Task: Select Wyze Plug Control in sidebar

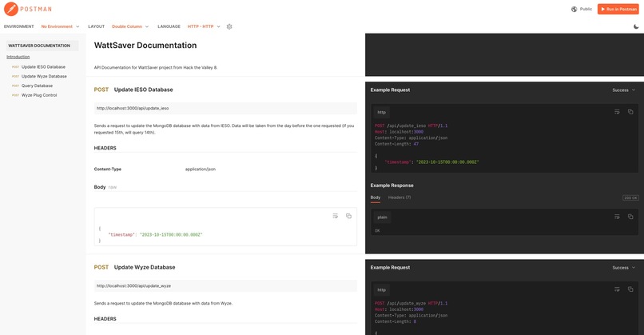Action: [39, 95]
